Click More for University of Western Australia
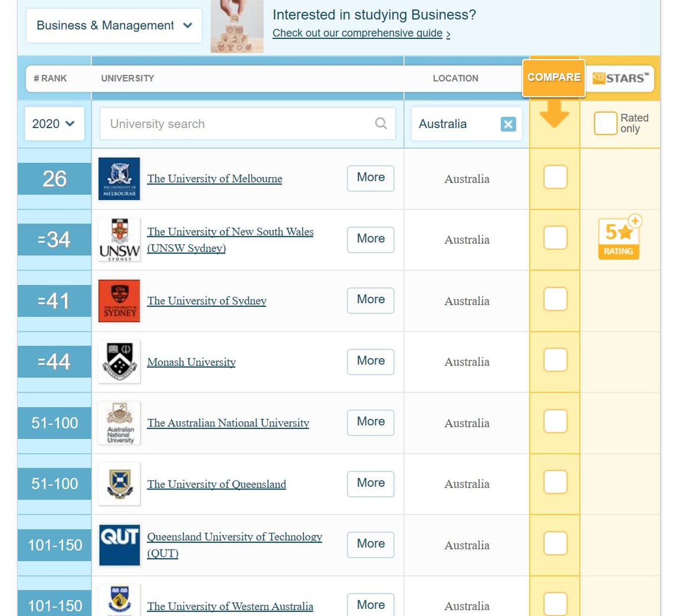676x616 pixels. click(371, 605)
